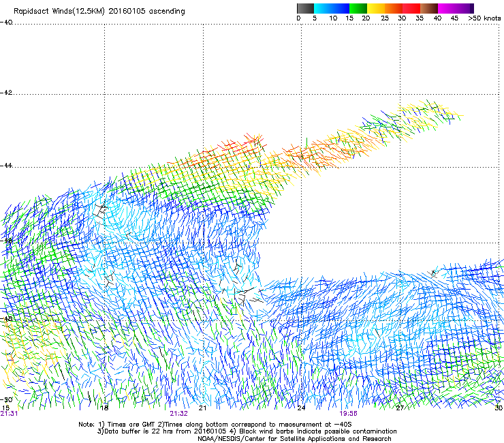The image size is (504, 443).
Task: Click the note line starting "Note: 1) Times are GMT"
Action: click(x=215, y=425)
